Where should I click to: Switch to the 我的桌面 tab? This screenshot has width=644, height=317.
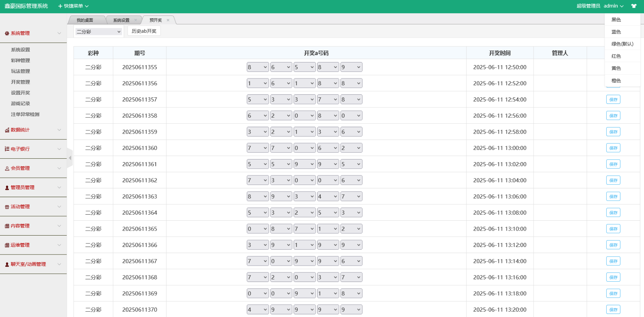[x=85, y=20]
